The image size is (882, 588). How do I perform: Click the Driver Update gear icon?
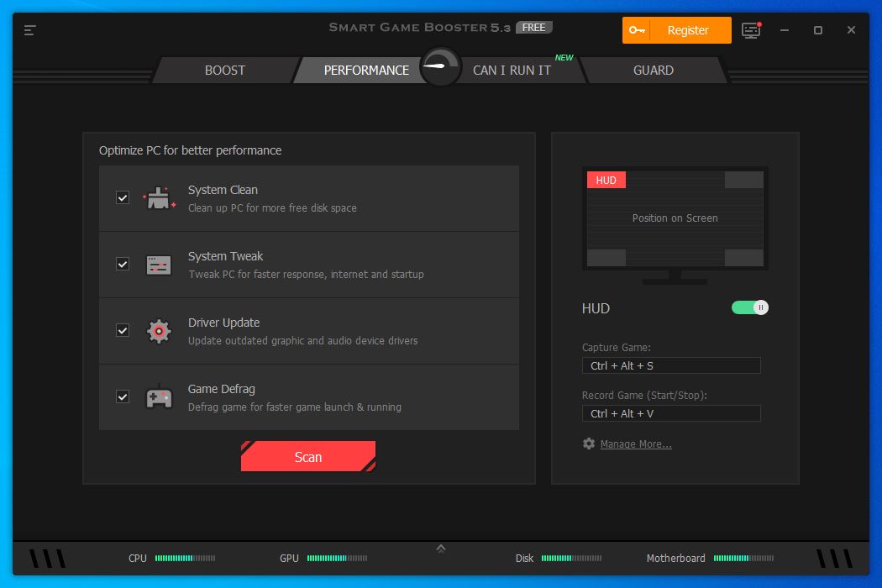(159, 332)
